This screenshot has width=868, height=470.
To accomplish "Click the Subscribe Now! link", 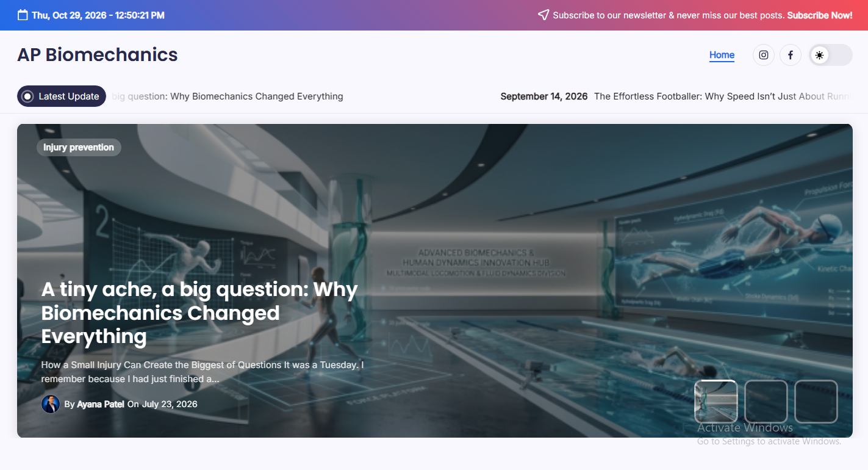I will (819, 15).
